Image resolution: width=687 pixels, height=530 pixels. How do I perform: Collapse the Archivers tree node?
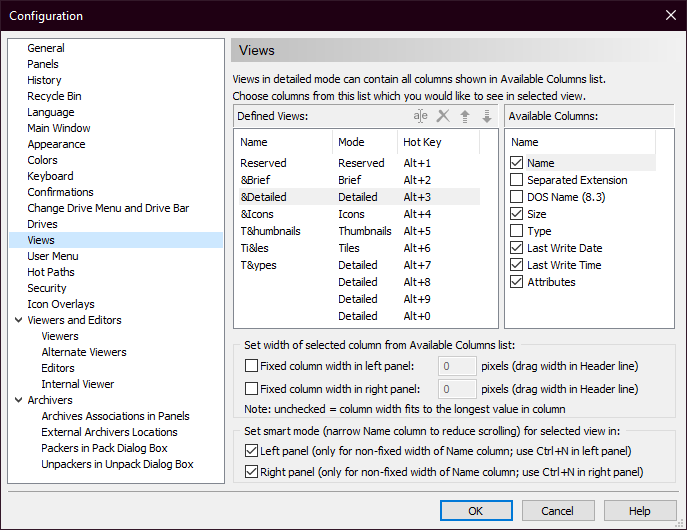coord(18,400)
